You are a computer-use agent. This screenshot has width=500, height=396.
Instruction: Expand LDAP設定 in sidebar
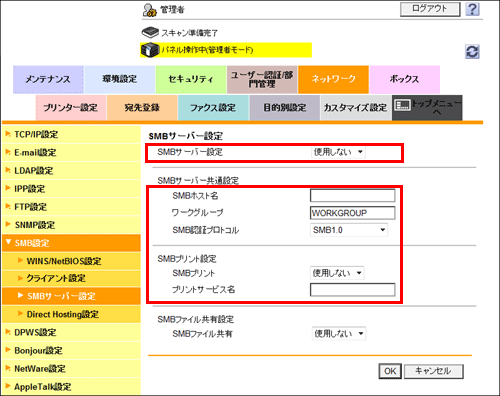(x=71, y=171)
